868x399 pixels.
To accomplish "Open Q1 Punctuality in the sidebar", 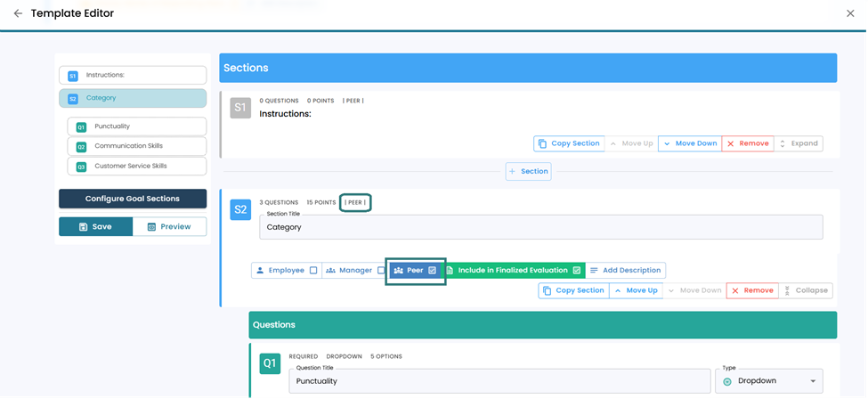I will coord(137,126).
